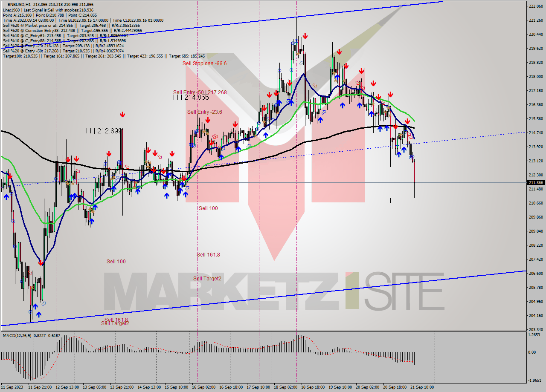Click price axis label 203.340
Screen dimensions: 546x392
[x=536, y=329]
